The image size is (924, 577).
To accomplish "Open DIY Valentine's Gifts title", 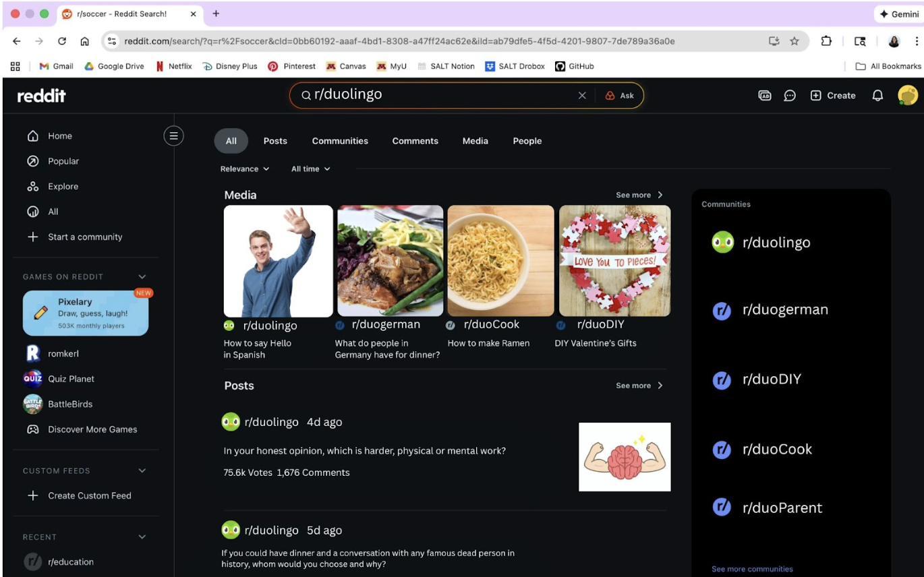I will click(596, 343).
